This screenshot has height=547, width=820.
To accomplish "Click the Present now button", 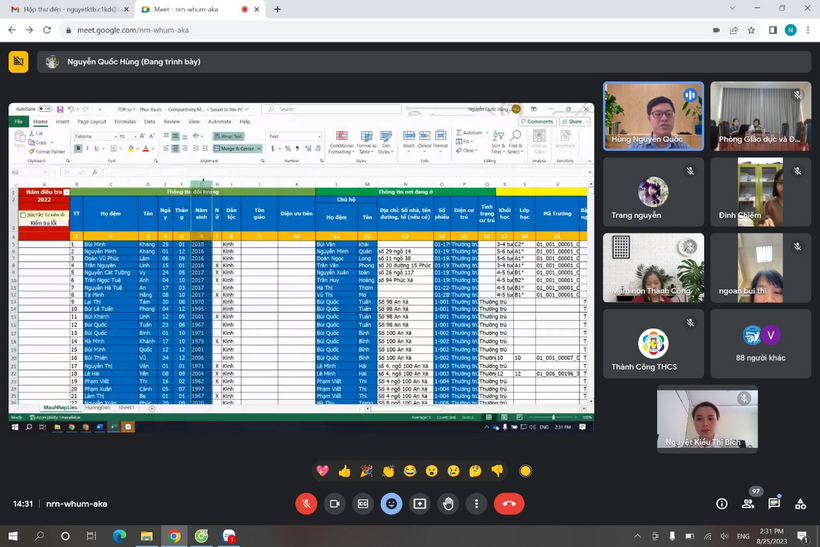I will pos(419,504).
